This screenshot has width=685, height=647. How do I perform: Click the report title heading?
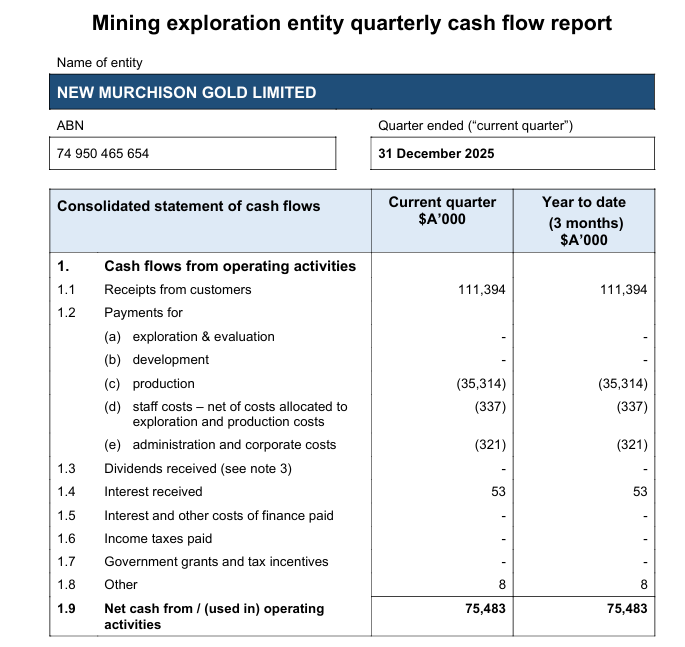click(351, 22)
